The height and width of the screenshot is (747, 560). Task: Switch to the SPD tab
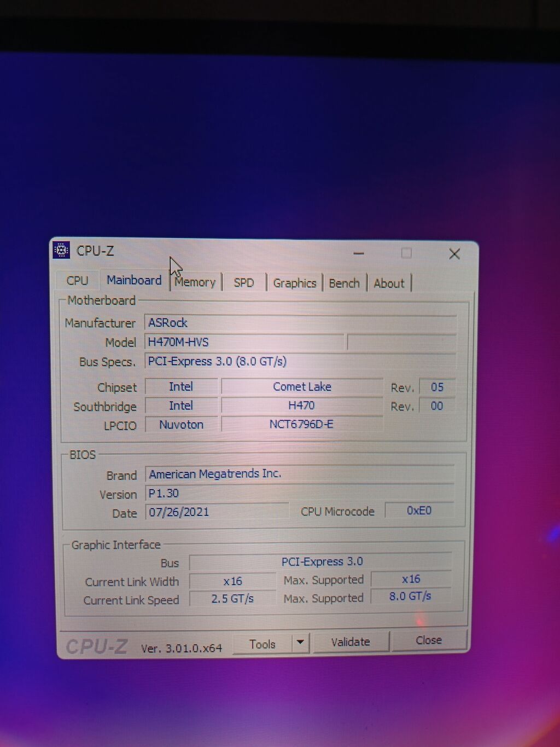pos(244,283)
